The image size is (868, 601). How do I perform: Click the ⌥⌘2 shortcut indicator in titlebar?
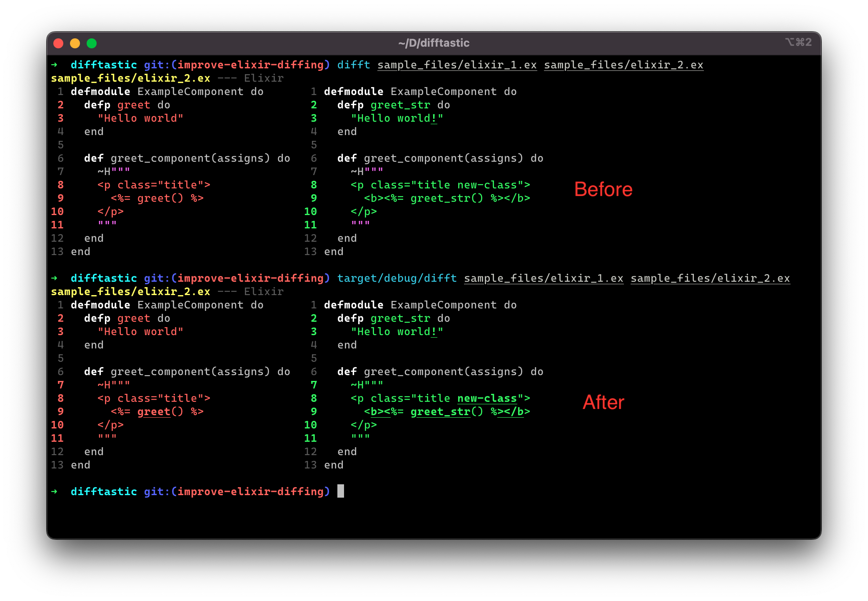tap(798, 42)
